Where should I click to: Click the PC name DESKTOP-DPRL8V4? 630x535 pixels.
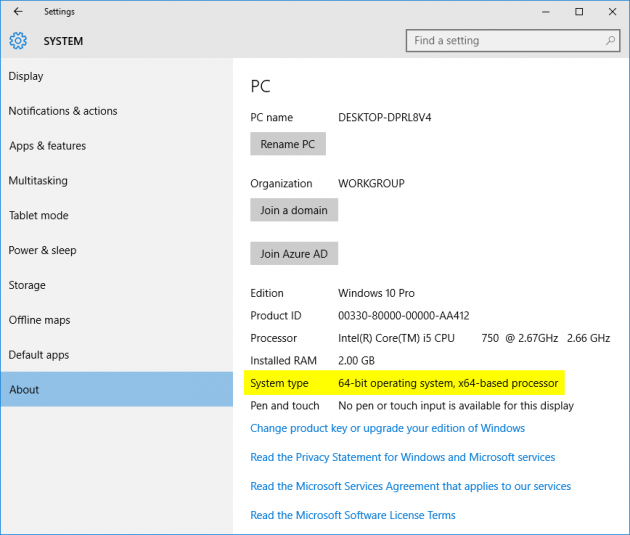385,117
